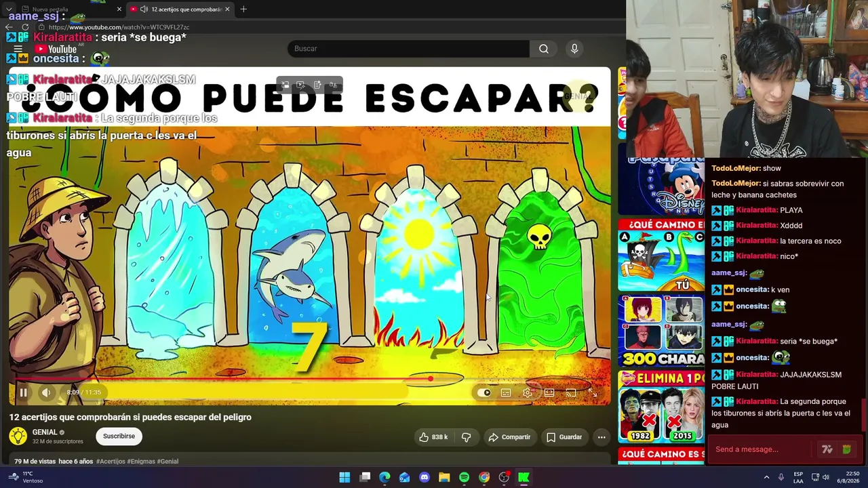Go back in the browser
868x488 pixels.
[x=9, y=27]
